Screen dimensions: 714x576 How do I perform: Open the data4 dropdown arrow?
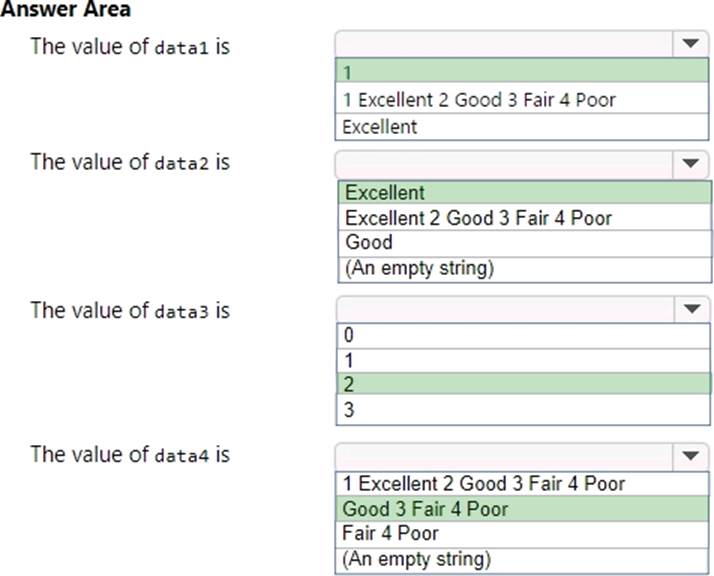[690, 456]
